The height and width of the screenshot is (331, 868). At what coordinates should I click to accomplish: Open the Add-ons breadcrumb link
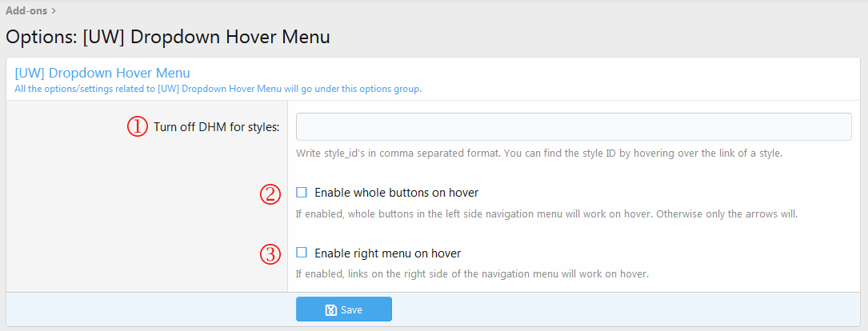[26, 10]
